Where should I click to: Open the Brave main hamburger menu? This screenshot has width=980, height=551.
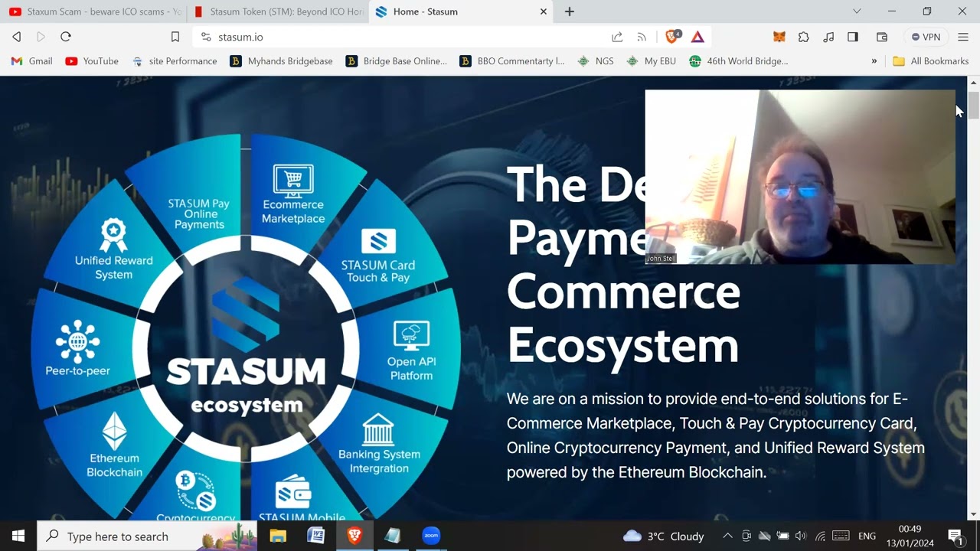[963, 37]
